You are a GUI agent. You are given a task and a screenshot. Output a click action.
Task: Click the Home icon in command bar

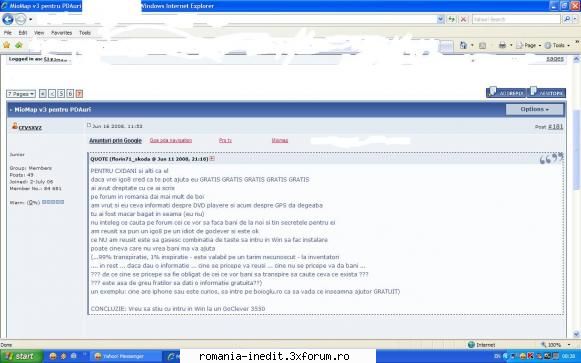pyautogui.click(x=463, y=45)
